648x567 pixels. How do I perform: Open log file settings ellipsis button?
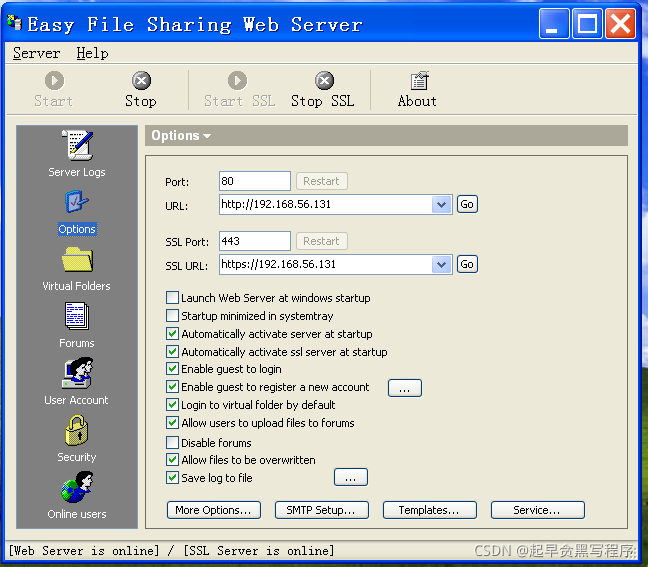(x=350, y=477)
